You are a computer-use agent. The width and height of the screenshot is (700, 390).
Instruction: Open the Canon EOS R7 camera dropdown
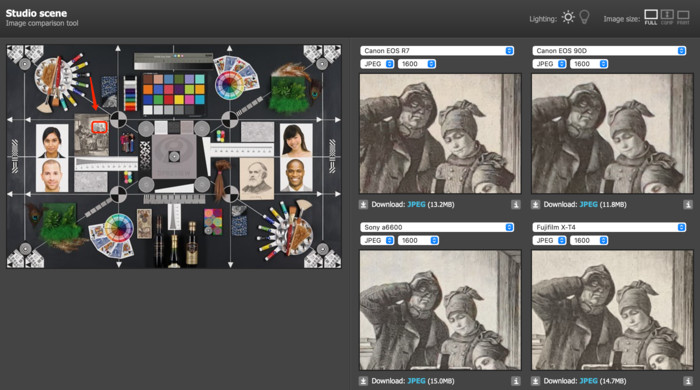(437, 51)
